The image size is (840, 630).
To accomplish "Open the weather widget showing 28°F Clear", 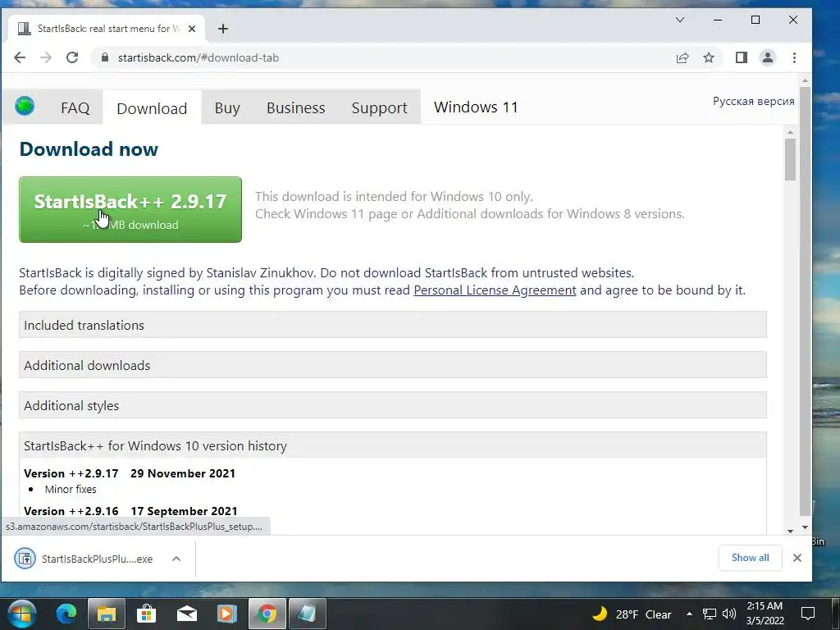I will (632, 614).
